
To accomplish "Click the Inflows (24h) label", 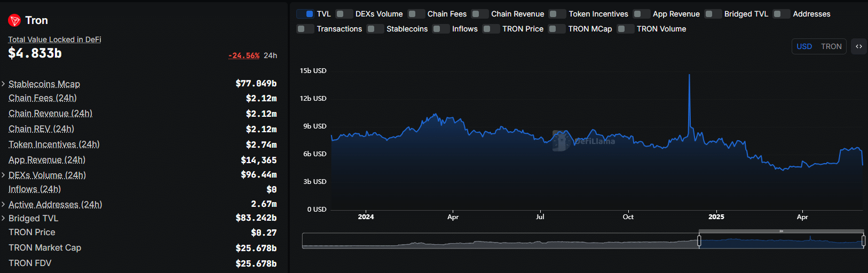I will [35, 189].
